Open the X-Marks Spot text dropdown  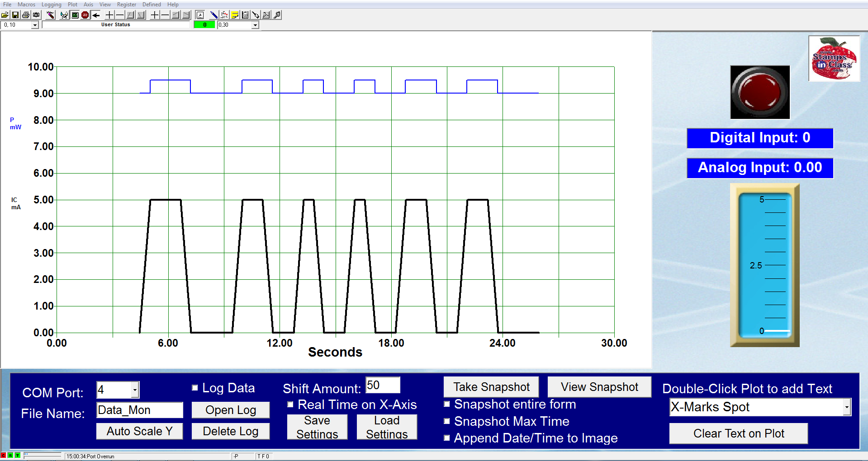846,407
